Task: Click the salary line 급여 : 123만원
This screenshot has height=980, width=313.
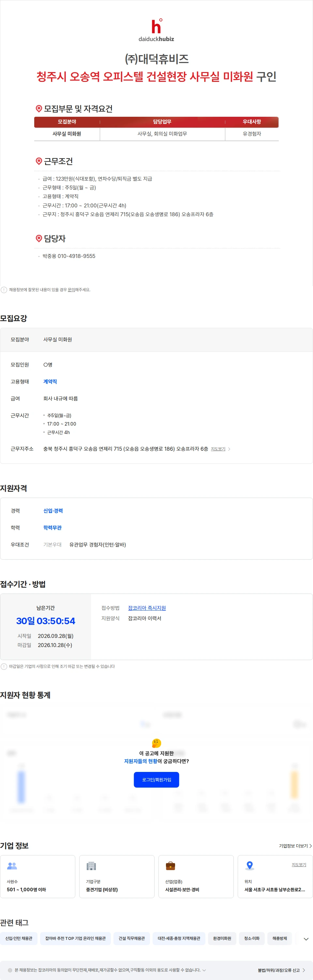Action: (97, 179)
